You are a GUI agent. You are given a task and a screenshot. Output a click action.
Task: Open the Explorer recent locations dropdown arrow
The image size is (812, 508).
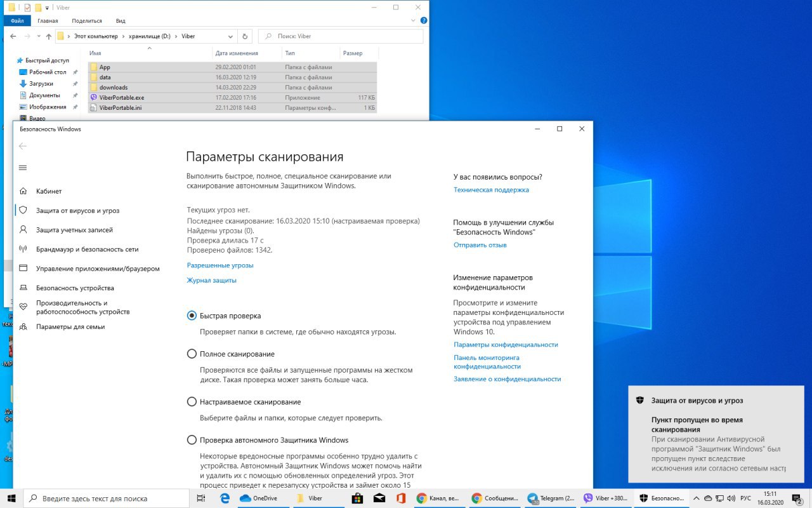pos(39,36)
